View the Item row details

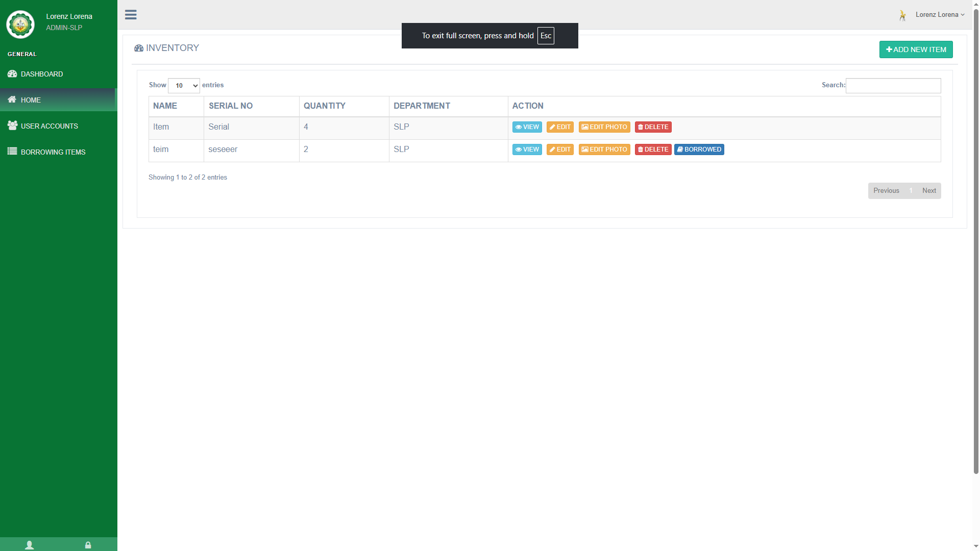coord(527,127)
